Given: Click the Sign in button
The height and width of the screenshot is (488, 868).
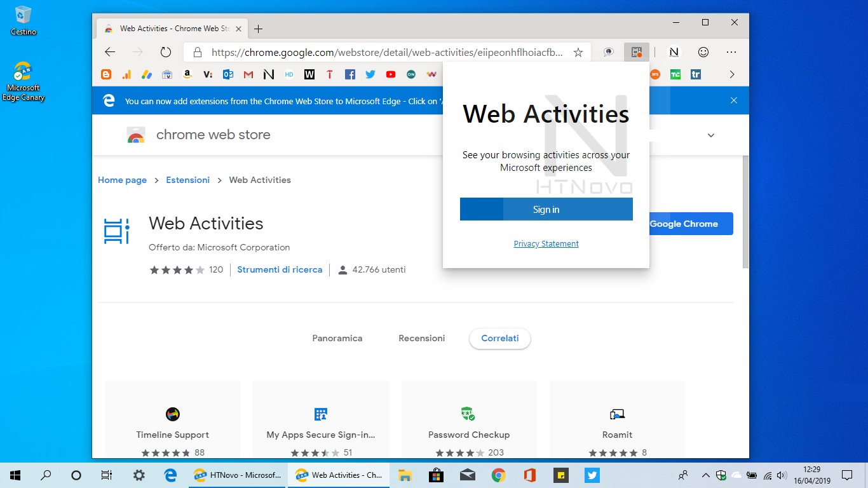Looking at the screenshot, I should point(546,209).
